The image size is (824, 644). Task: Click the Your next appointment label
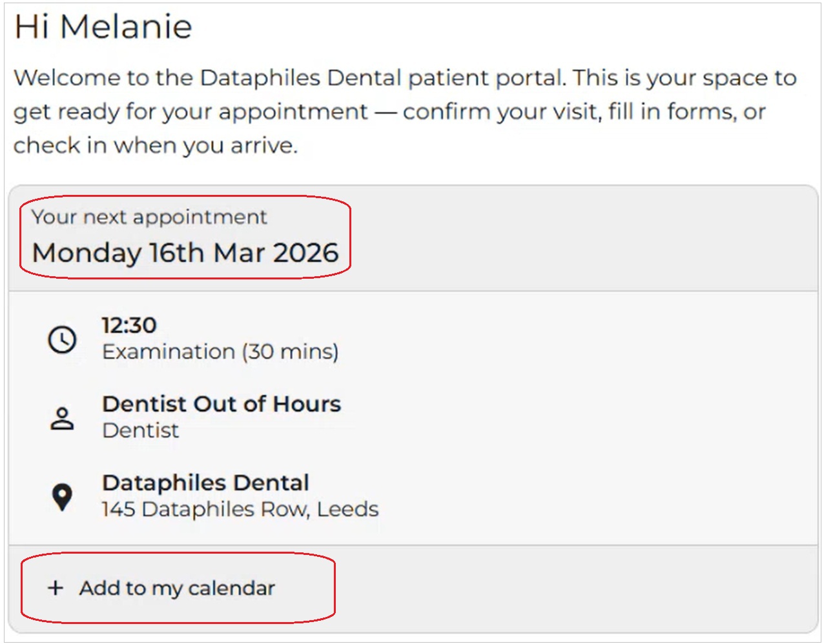point(149,217)
